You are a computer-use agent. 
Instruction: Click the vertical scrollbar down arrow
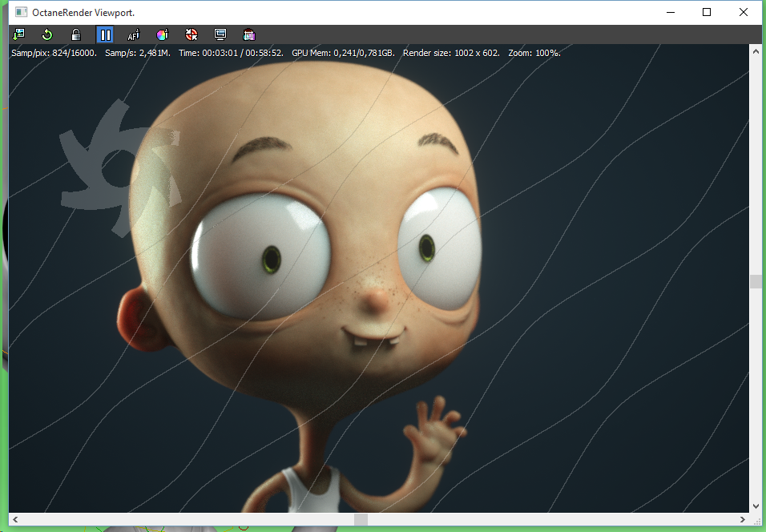click(756, 506)
